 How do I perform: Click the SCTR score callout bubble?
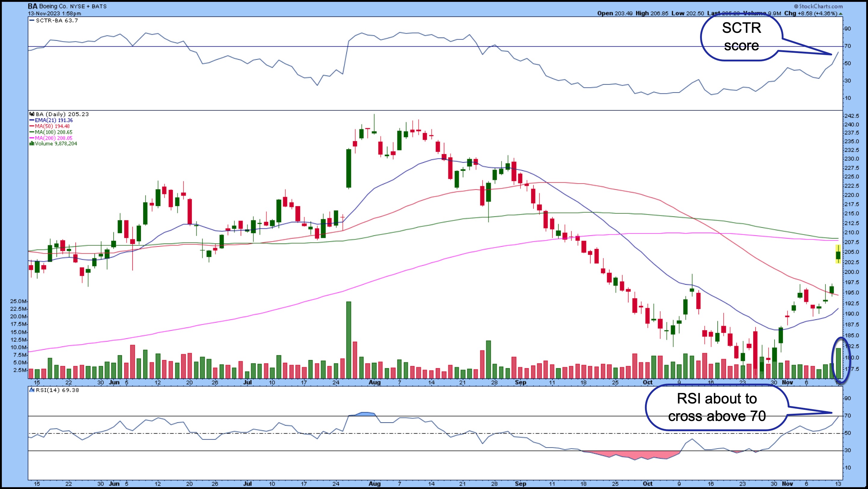pos(741,37)
